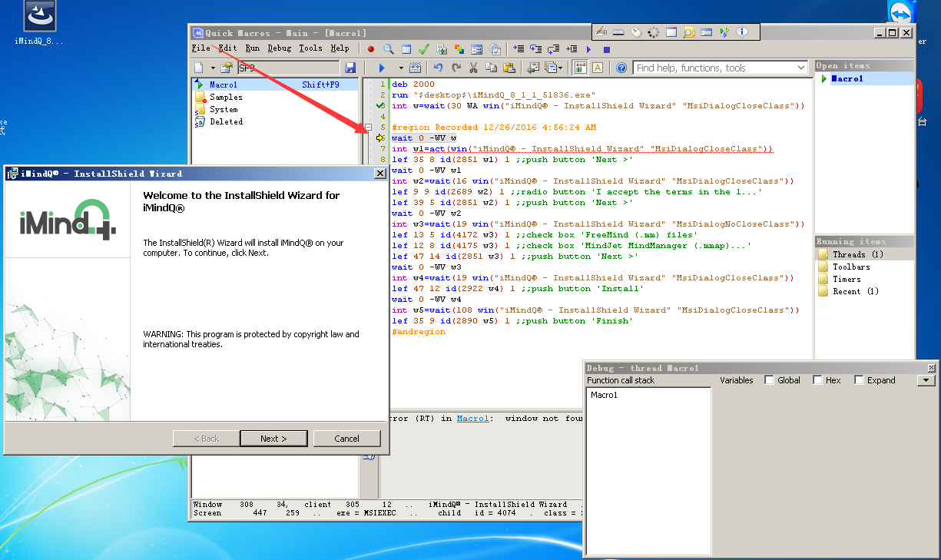This screenshot has width=941, height=560.
Task: Select Macro1 in Function call stack
Action: [604, 395]
